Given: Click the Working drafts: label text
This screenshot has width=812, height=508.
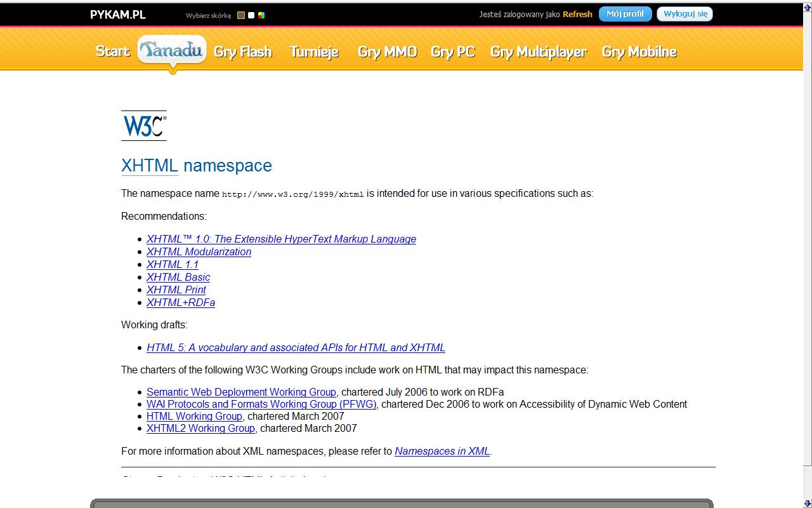Looking at the screenshot, I should pyautogui.click(x=154, y=325).
